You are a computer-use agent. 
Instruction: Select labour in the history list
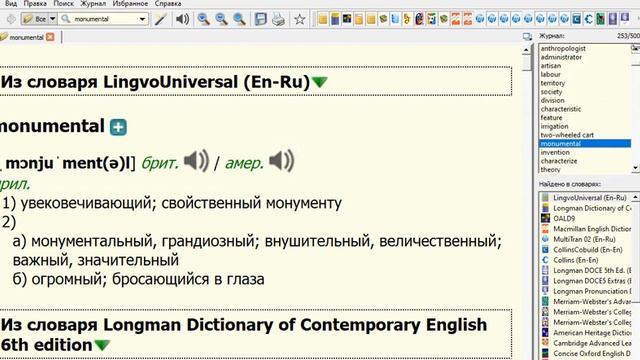coord(550,74)
